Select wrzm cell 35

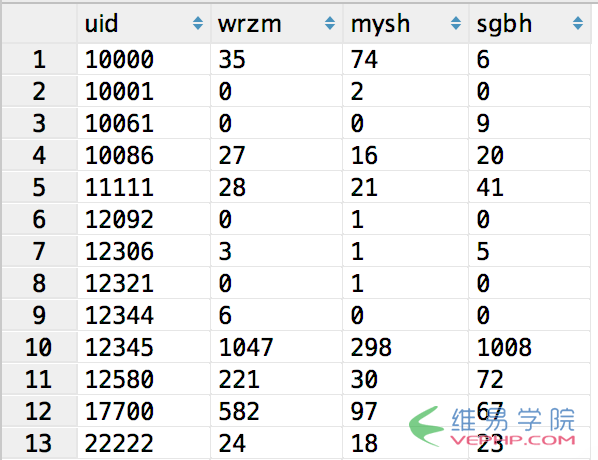[276, 59]
